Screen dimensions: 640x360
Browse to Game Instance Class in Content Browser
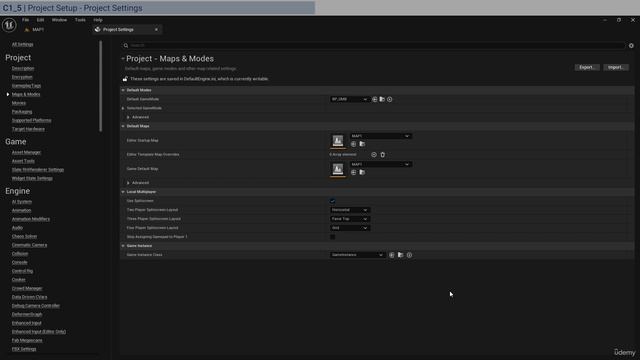(x=400, y=255)
